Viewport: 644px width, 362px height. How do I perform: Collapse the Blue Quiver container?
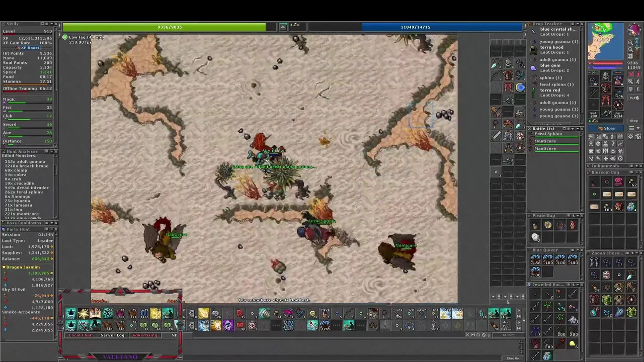pos(577,250)
